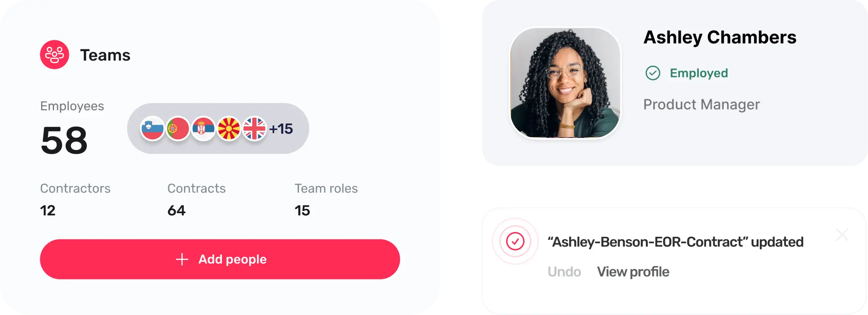Image resolution: width=868 pixels, height=315 pixels.
Task: Select the Slovenia flag icon
Action: tap(152, 128)
